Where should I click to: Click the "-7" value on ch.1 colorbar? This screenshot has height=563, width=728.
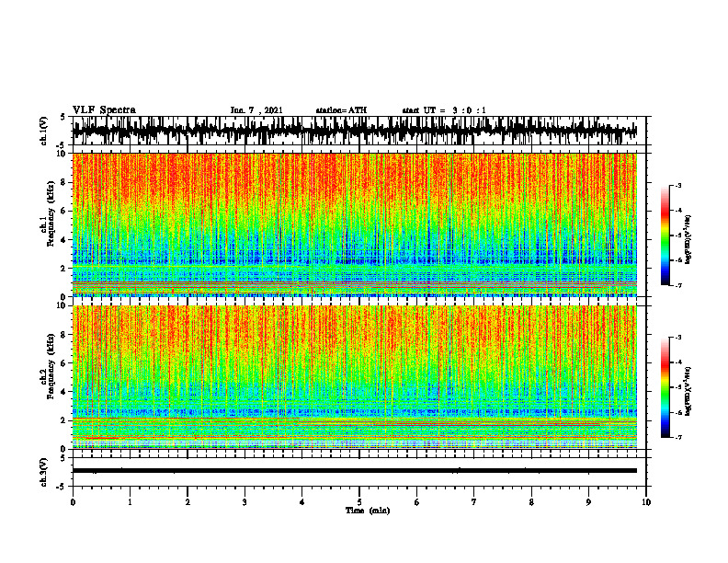[678, 285]
